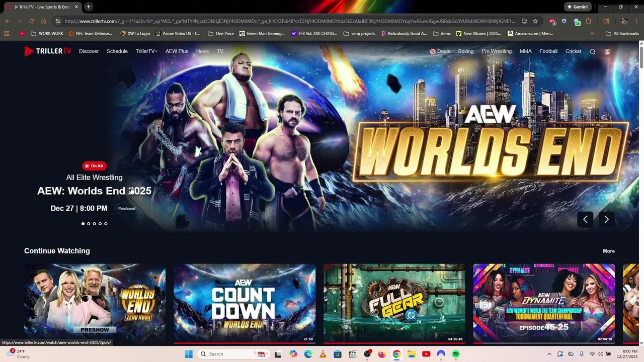Click the Chrome address bar URL
The width and height of the screenshot is (644, 362).
[x=290, y=21]
